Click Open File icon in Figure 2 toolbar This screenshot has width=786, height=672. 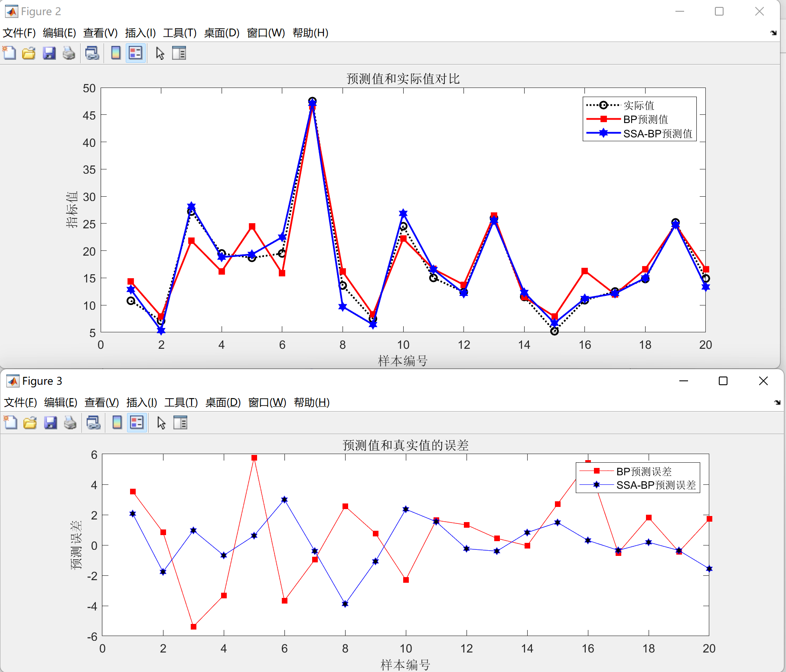point(29,53)
